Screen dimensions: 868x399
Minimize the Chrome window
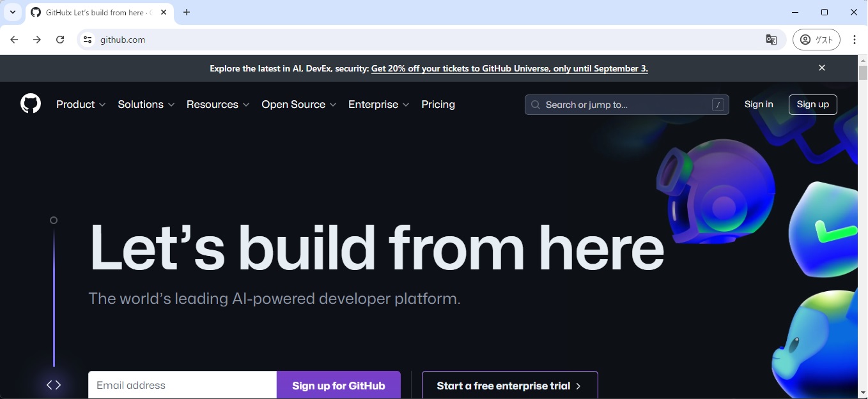[x=795, y=12]
